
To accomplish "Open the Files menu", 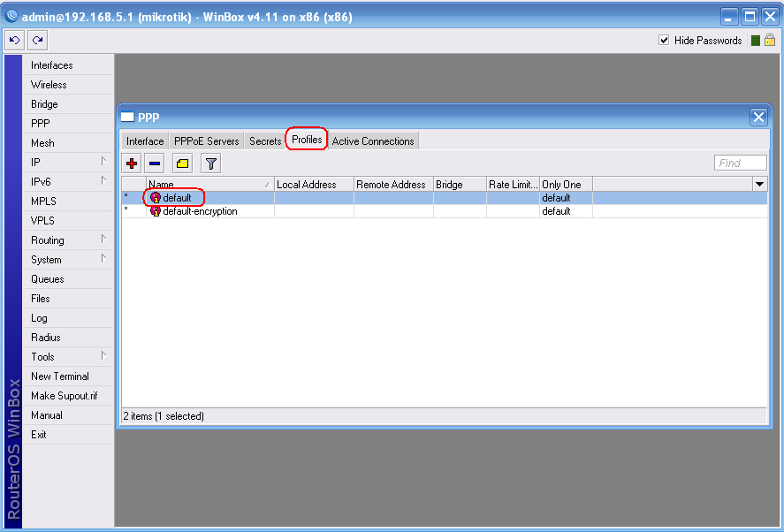I will click(67, 299).
